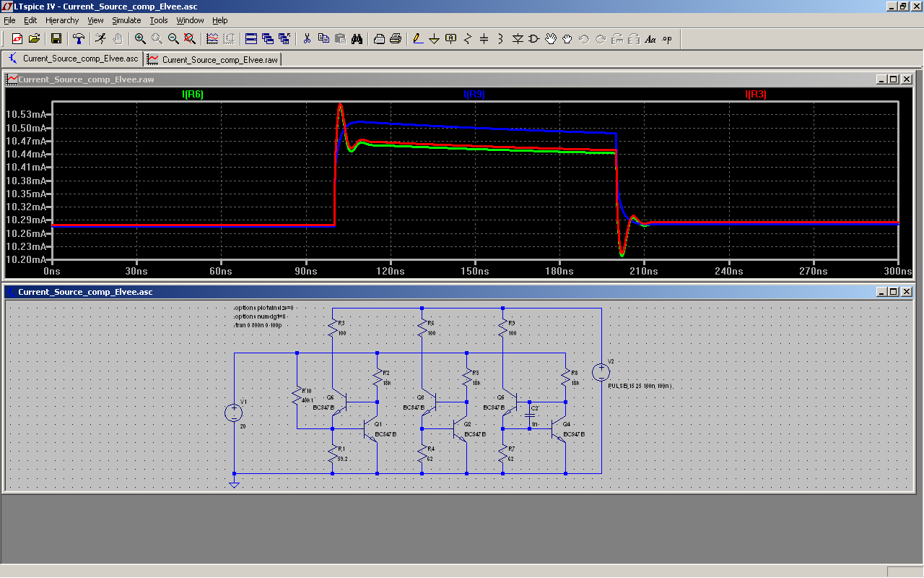Select the Label Net tool
The image size is (924, 578).
450,38
